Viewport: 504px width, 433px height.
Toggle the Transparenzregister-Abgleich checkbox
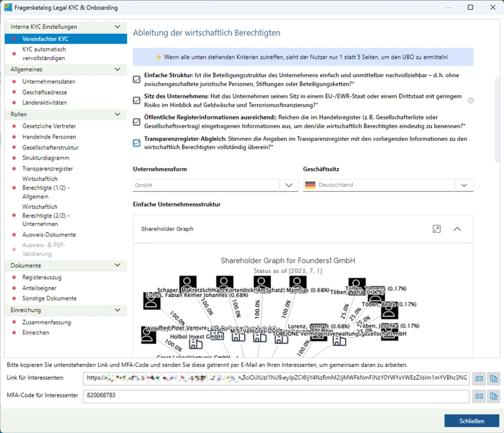tap(137, 143)
